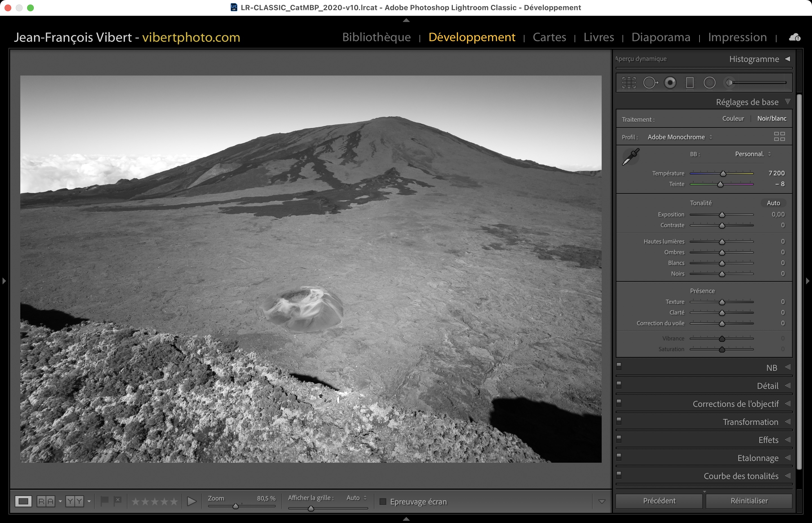Viewport: 812px width, 523px height.
Task: Enable the Epreuvage écran checkbox
Action: pyautogui.click(x=383, y=502)
